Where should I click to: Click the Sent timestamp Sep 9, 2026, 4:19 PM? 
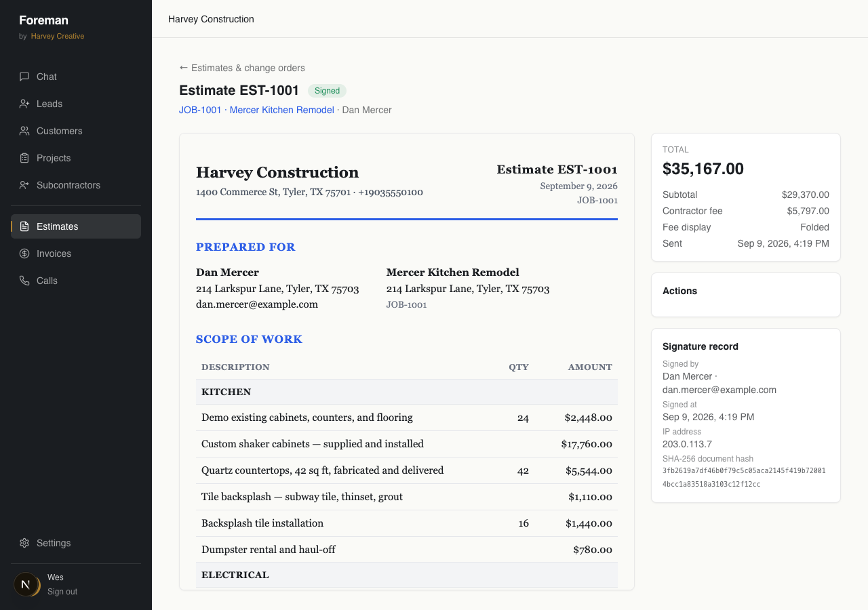point(783,243)
